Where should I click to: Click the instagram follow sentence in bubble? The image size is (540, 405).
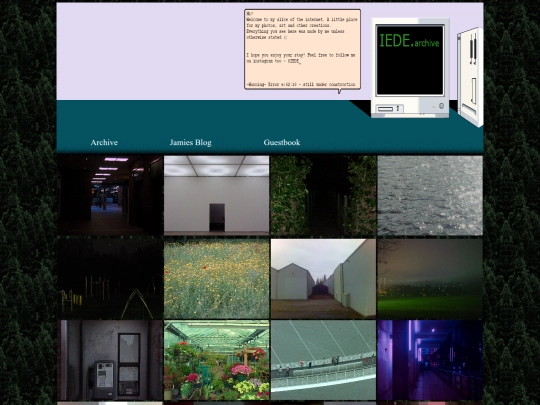[301, 58]
